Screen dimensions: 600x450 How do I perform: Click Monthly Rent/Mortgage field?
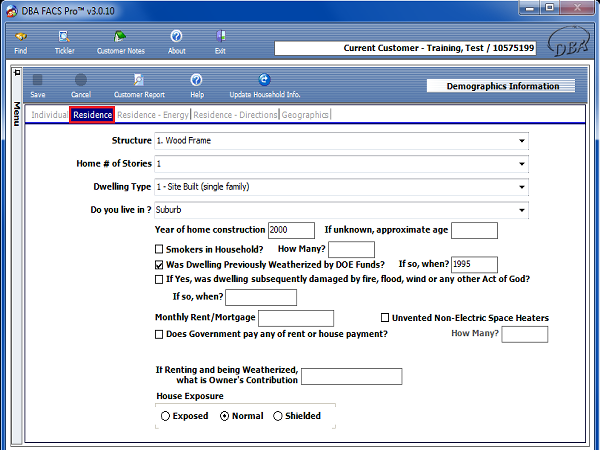pyautogui.click(x=296, y=318)
